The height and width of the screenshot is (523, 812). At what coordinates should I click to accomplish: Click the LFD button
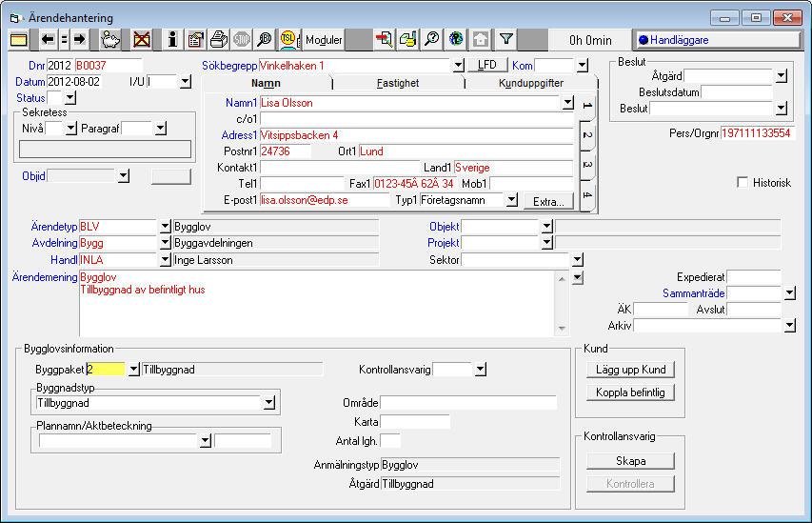(486, 65)
